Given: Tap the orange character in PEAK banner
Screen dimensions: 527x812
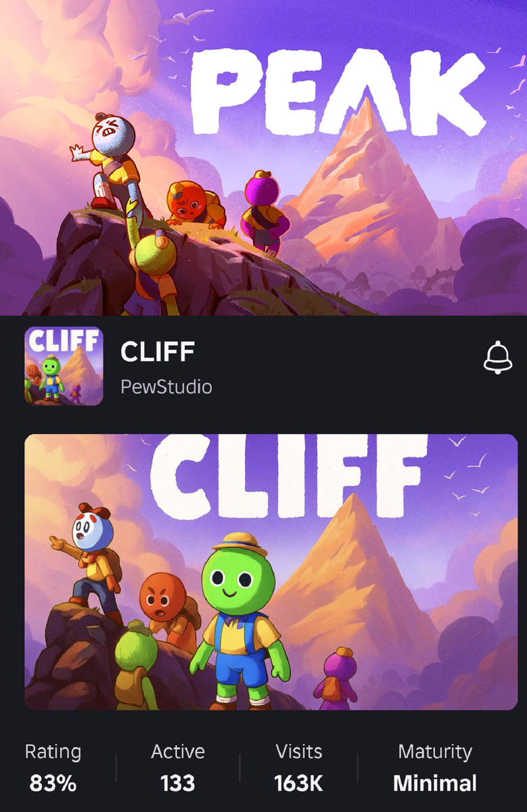Looking at the screenshot, I should click(x=192, y=203).
